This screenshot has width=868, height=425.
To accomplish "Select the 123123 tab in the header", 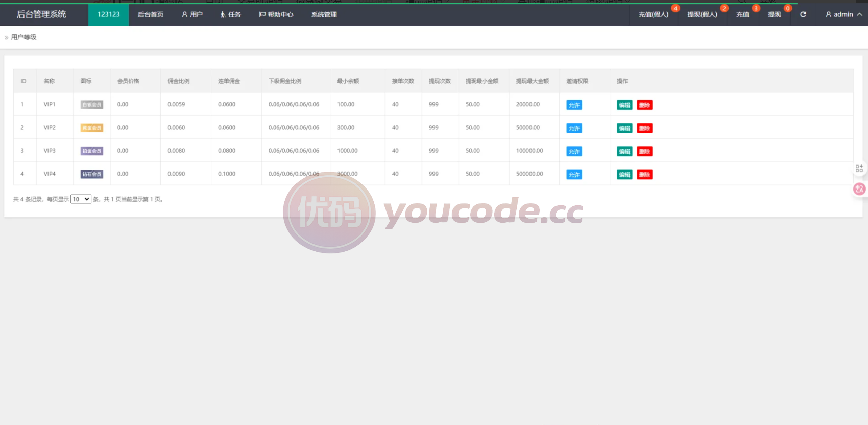I will pyautogui.click(x=109, y=14).
